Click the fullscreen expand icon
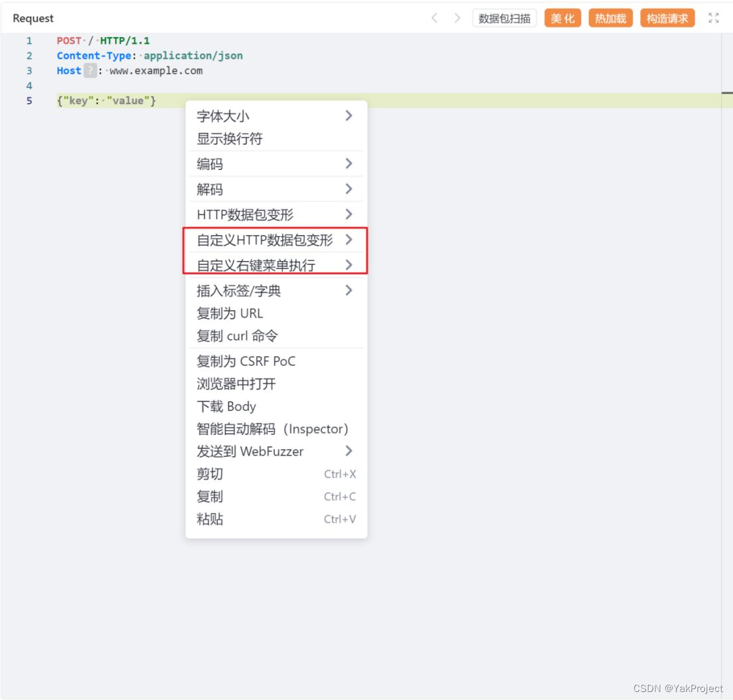The height and width of the screenshot is (700, 733). 713,18
